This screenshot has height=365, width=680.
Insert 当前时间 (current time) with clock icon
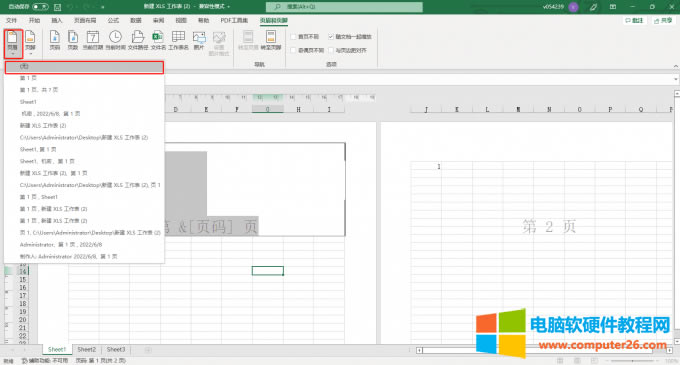click(115, 40)
